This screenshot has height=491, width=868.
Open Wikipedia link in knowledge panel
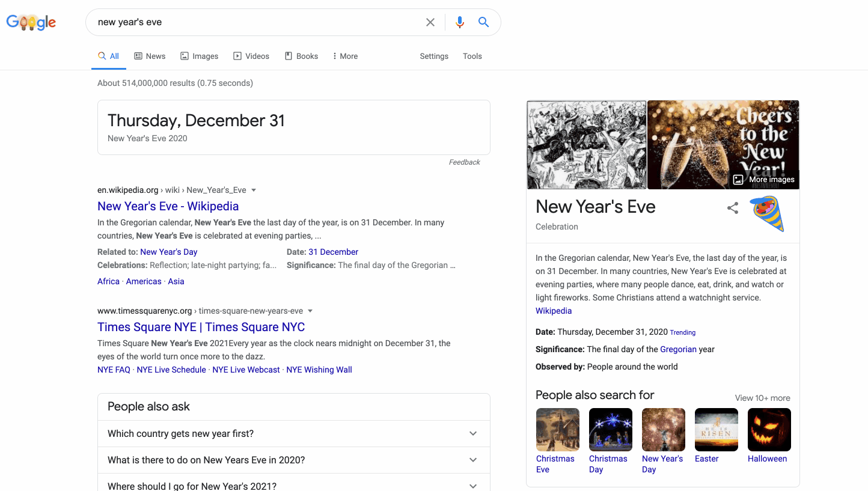(554, 311)
